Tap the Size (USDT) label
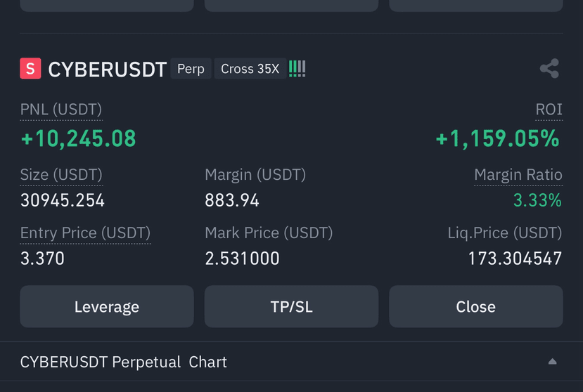 point(61,175)
